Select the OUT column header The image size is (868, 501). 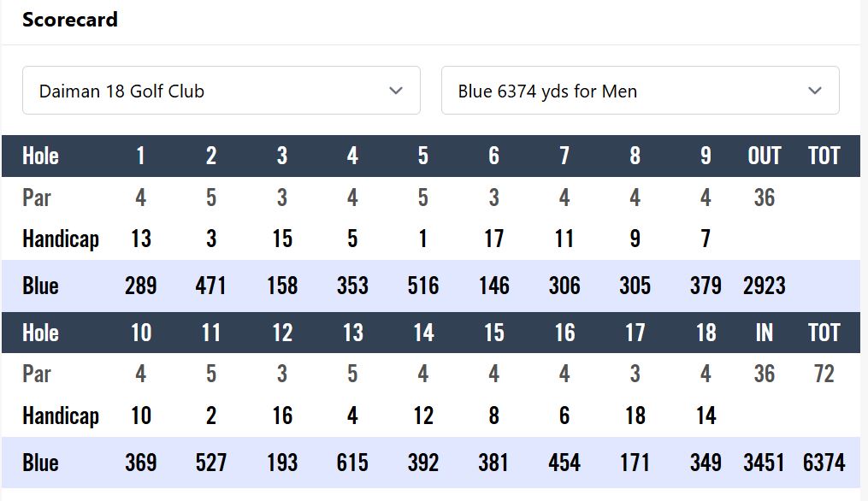pyautogui.click(x=764, y=156)
